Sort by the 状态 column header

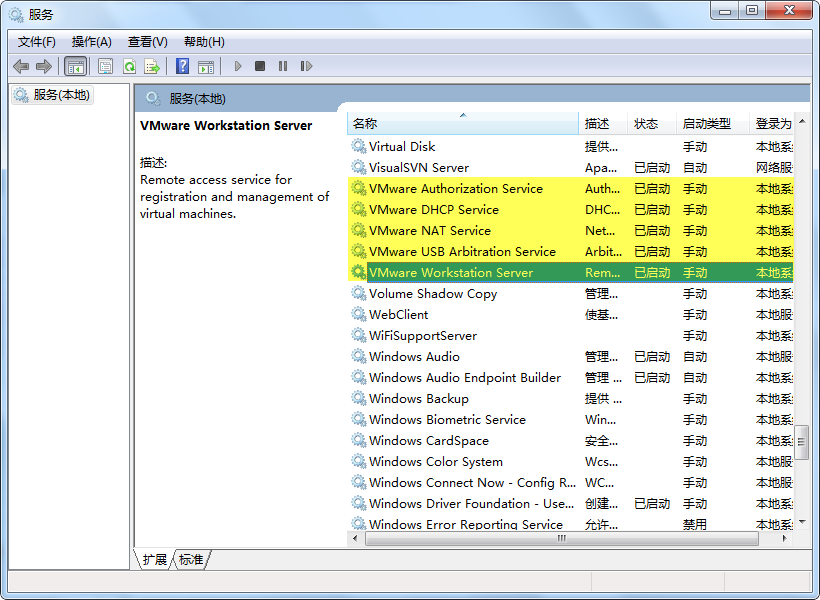click(652, 123)
